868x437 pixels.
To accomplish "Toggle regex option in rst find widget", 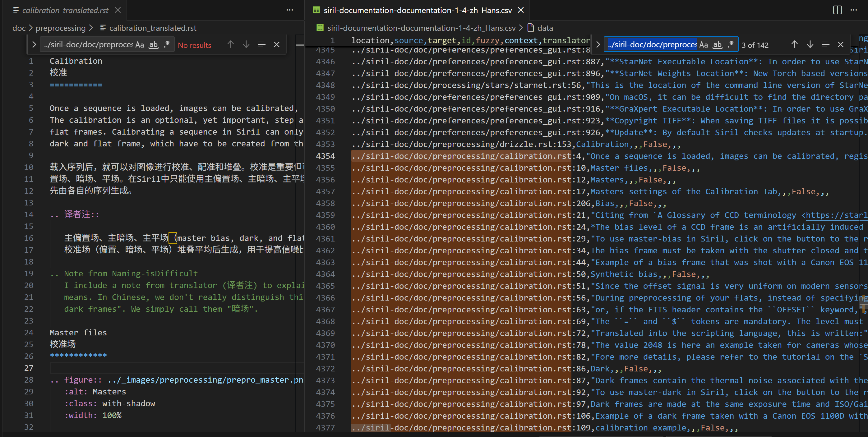I will [x=167, y=44].
